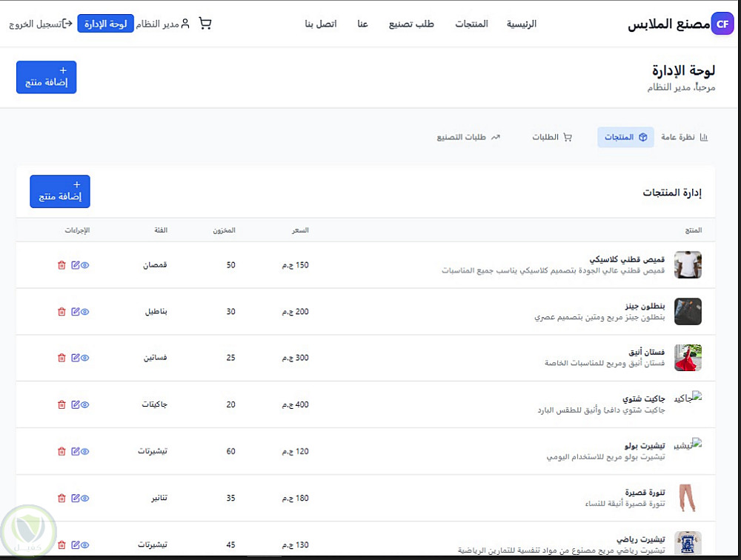Image resolution: width=741 pixels, height=560 pixels.
Task: Click the تنانير category cell
Action: [159, 498]
